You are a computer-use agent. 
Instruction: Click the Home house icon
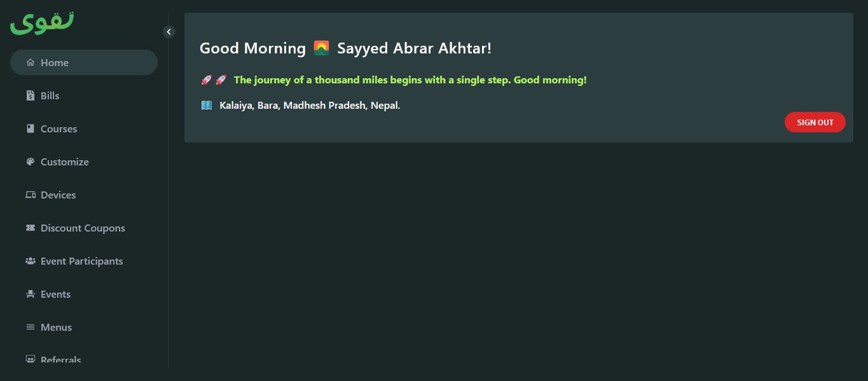30,62
